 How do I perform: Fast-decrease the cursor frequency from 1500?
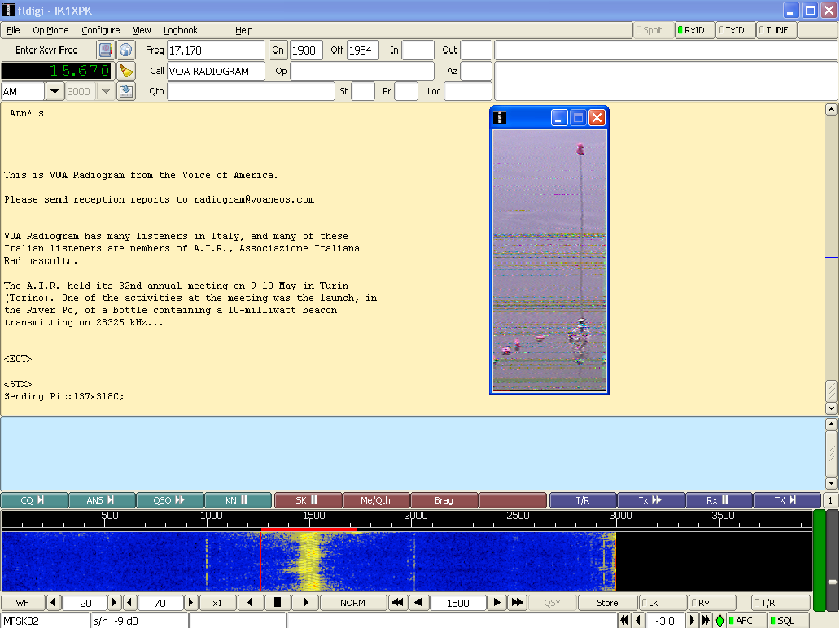pyautogui.click(x=397, y=603)
